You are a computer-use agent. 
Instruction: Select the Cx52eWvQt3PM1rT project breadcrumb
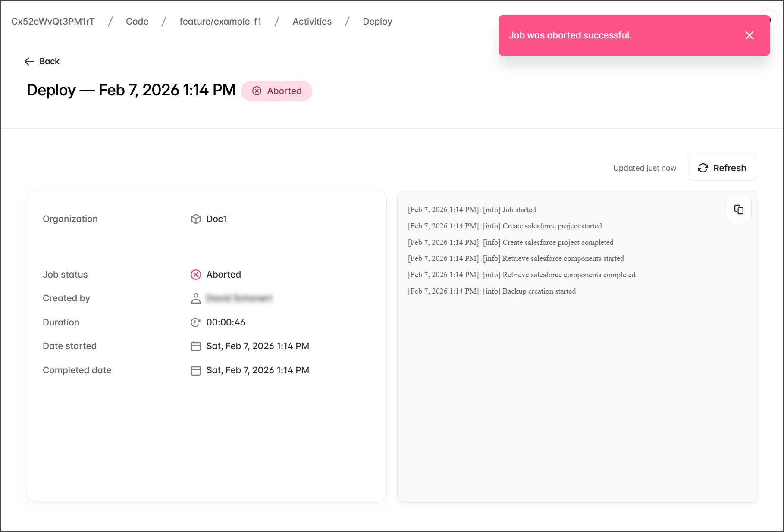(x=53, y=22)
